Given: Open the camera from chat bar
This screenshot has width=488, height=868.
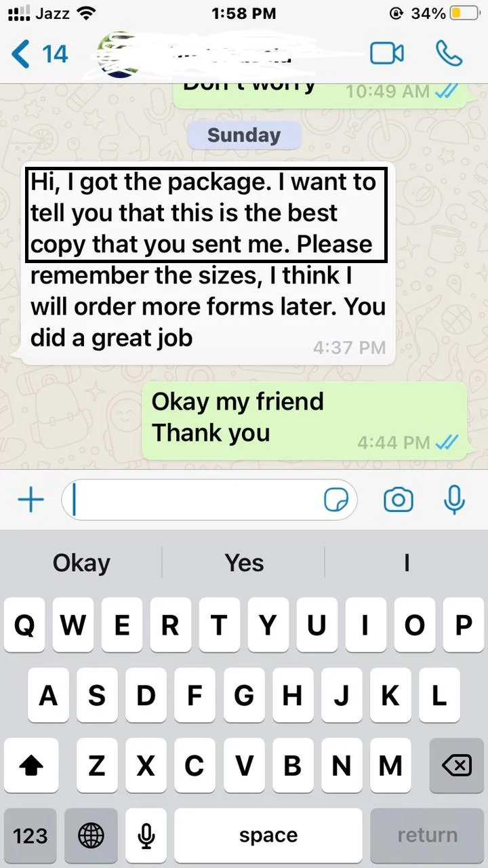Looking at the screenshot, I should [x=399, y=500].
